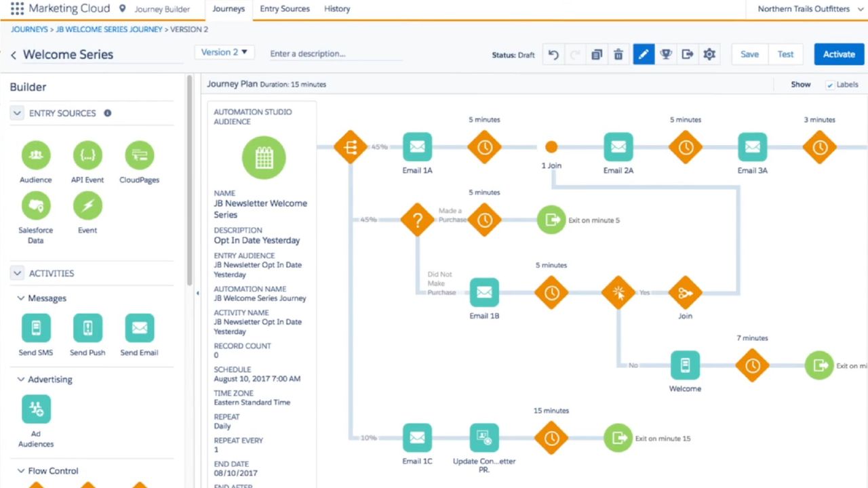Click the Exit on minute 15 node
The image size is (868, 488).
[618, 438]
